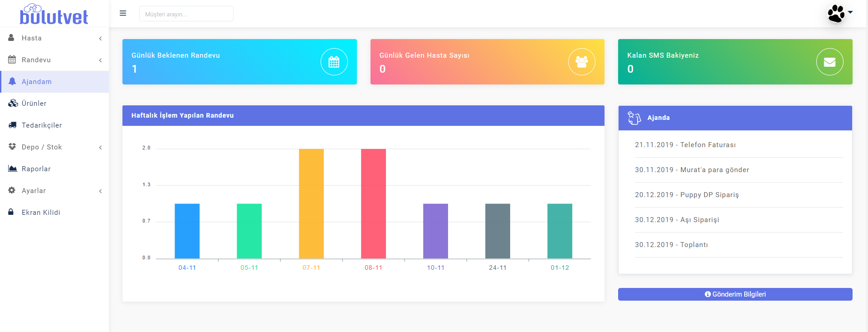The image size is (868, 332).
Task: Click the Ajanda panel header icon
Action: [634, 118]
